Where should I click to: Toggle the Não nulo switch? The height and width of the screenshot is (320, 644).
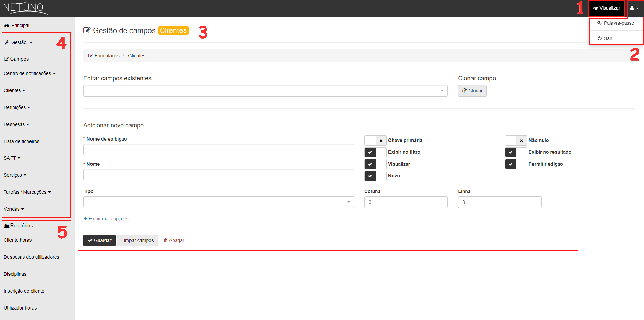[516, 140]
